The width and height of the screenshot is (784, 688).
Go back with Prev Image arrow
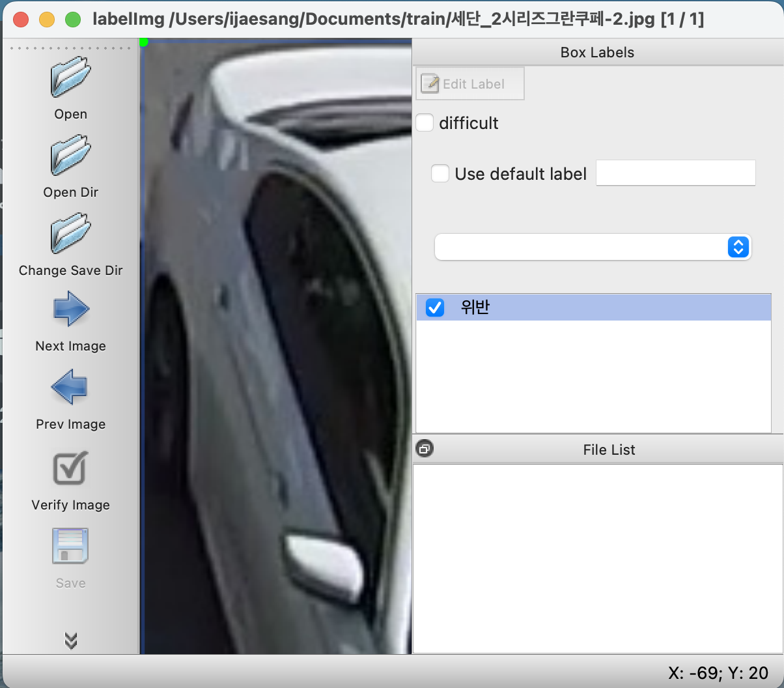coord(70,387)
